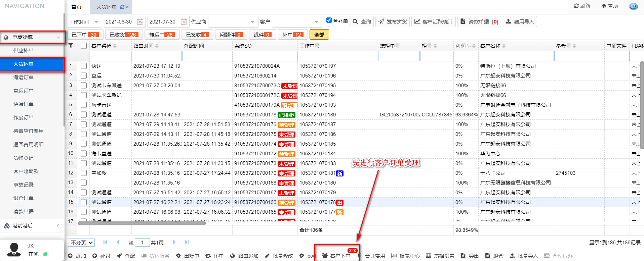Open the 工作时间 dropdown
644x261 pixels.
[x=84, y=22]
